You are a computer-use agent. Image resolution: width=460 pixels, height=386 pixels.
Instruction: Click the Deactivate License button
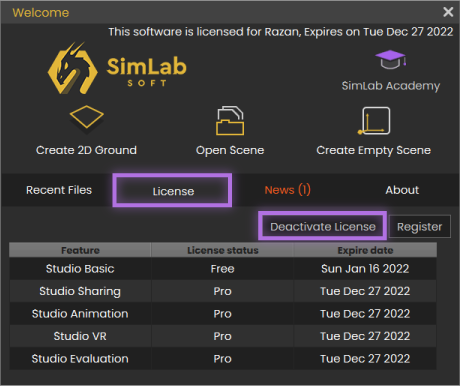(x=323, y=226)
